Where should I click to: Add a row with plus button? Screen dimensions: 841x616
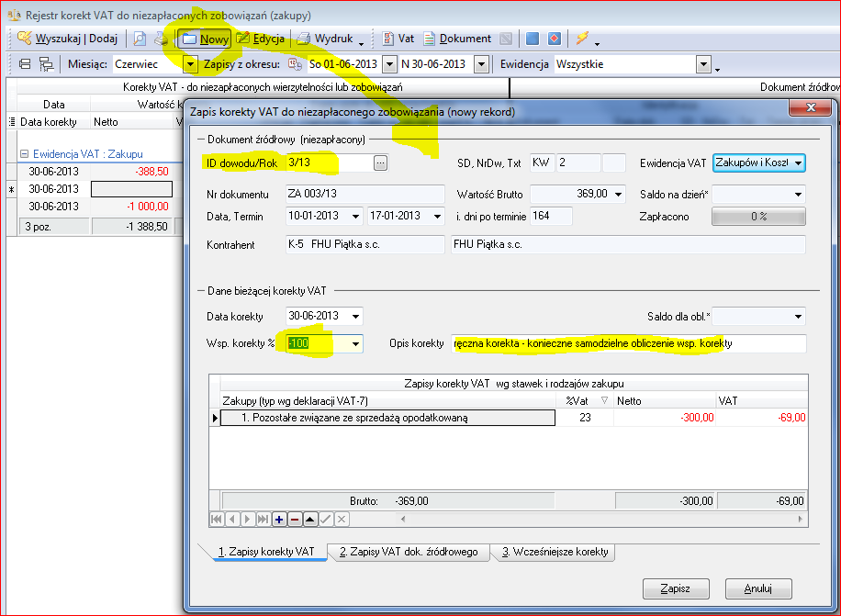(279, 519)
